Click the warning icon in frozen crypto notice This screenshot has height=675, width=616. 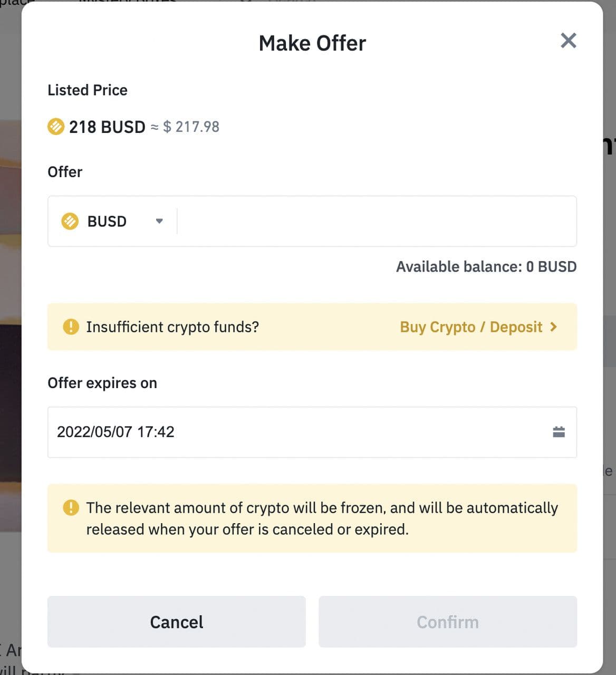71,508
